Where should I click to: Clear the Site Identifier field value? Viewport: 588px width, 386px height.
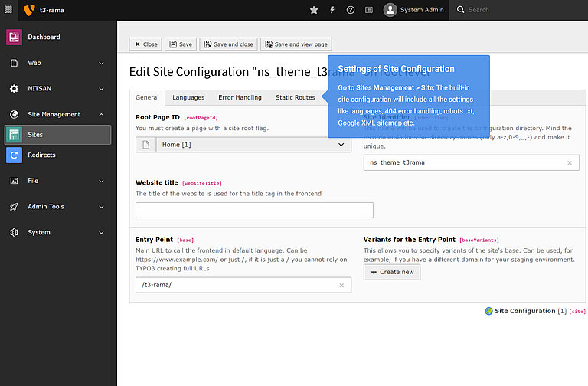pos(570,163)
